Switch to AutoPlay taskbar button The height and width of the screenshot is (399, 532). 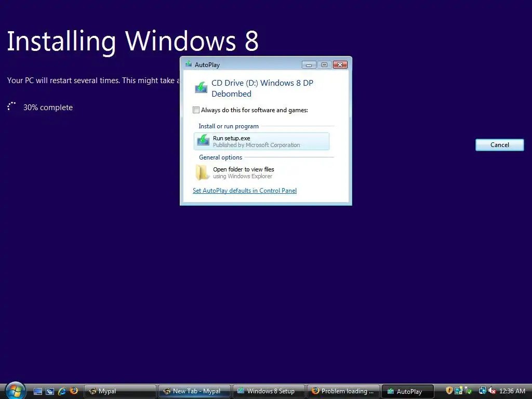(408, 391)
